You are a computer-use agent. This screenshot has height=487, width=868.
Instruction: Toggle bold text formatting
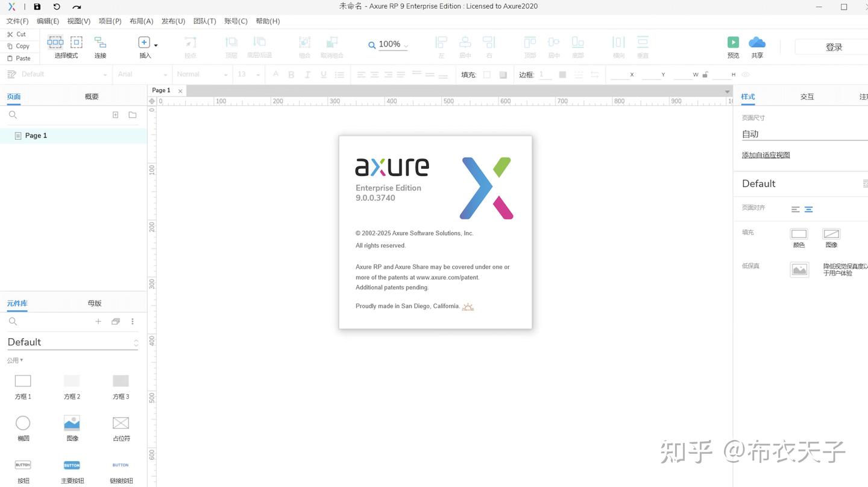tap(291, 75)
